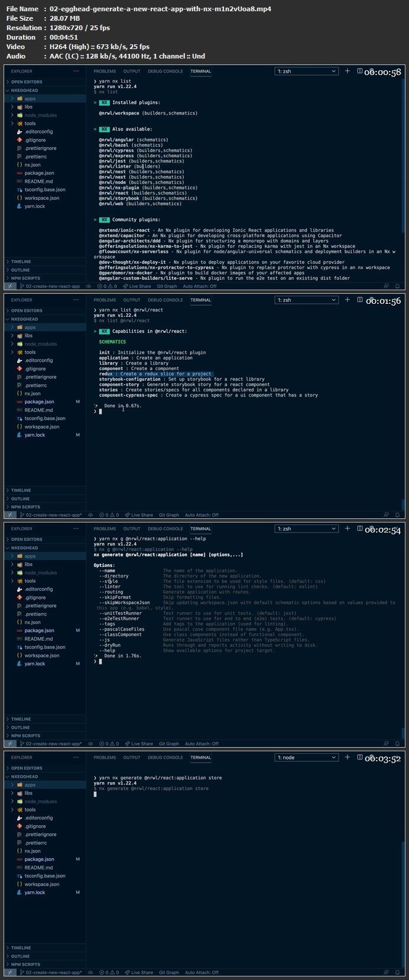
Task: Click the Live Share icon in 00:00:58 status bar
Action: click(126, 286)
